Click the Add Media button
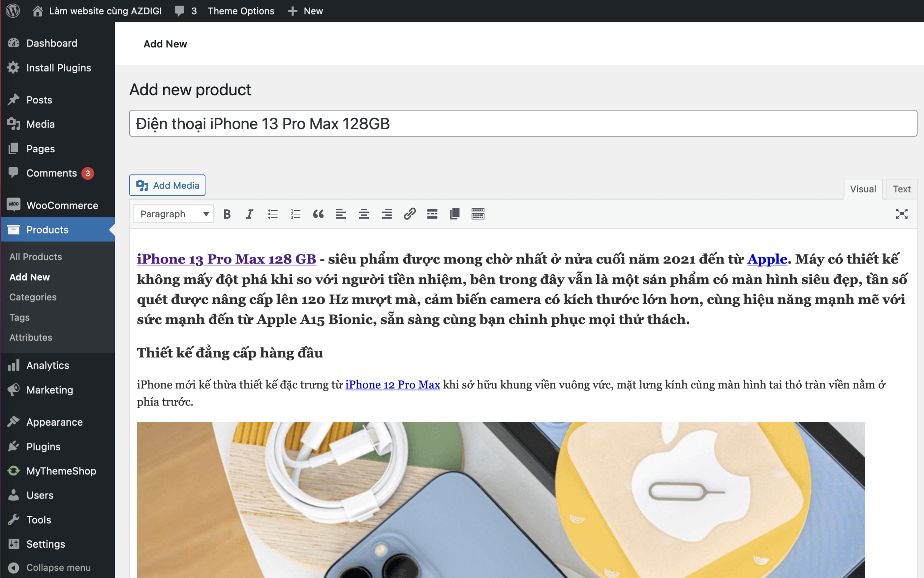924x578 pixels. coord(167,186)
